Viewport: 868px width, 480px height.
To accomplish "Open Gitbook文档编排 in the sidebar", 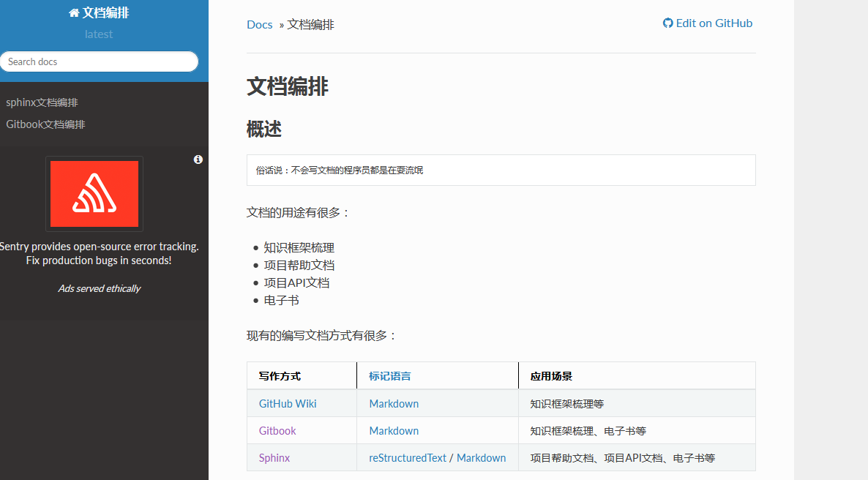I will [x=45, y=124].
